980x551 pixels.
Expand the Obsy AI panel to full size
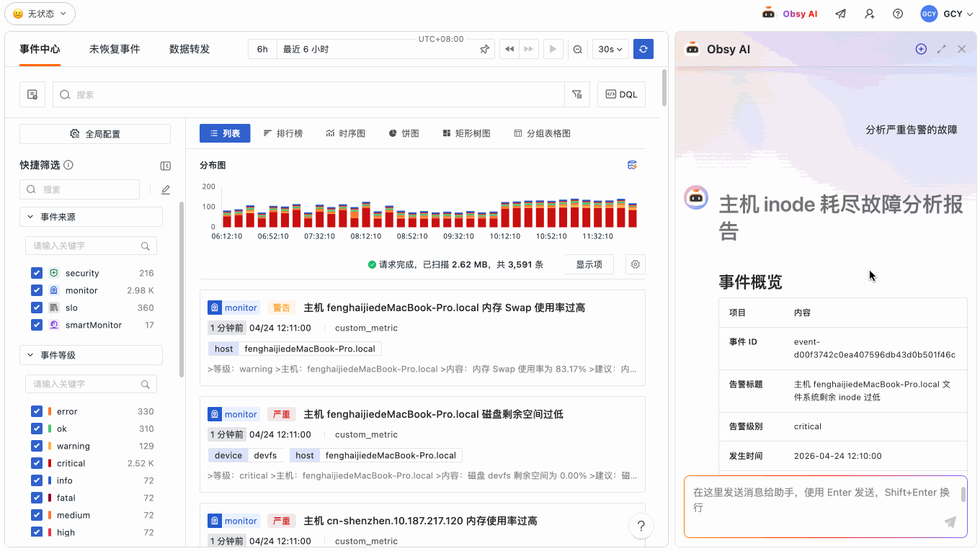pyautogui.click(x=941, y=49)
